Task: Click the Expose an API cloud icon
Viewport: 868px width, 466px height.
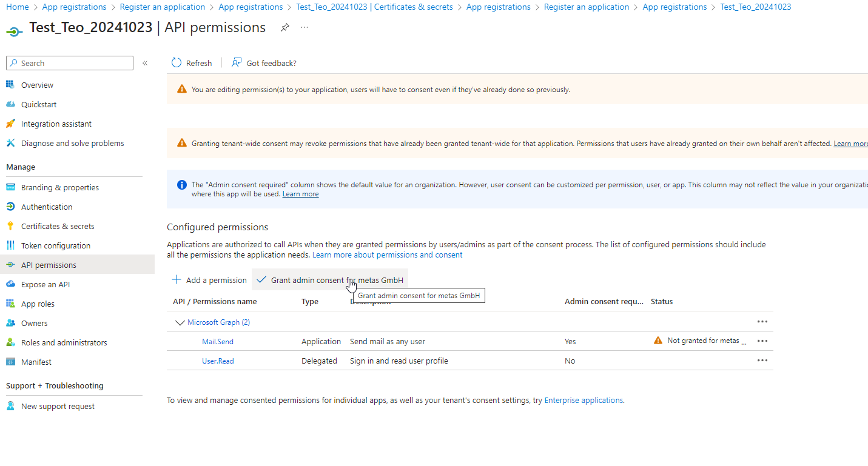Action: click(10, 284)
